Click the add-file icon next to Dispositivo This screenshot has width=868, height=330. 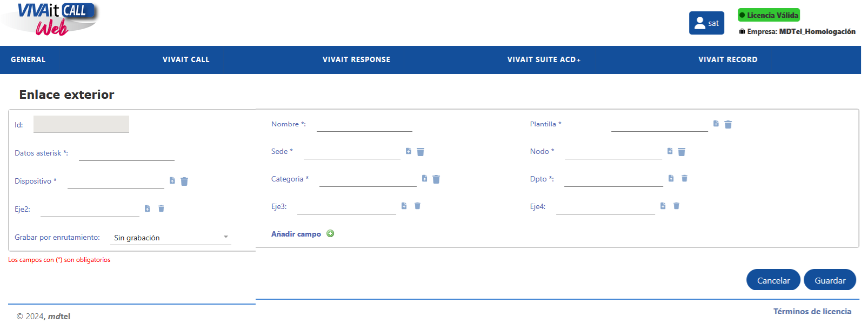(172, 180)
